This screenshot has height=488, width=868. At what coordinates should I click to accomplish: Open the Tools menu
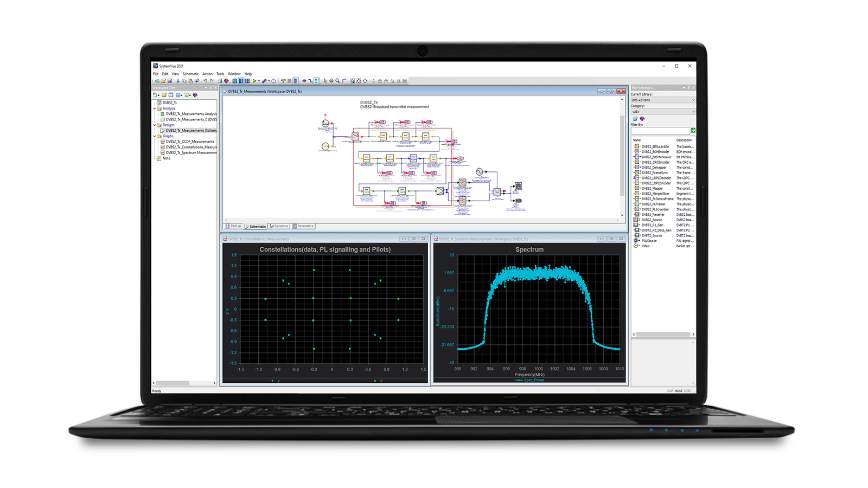(220, 74)
